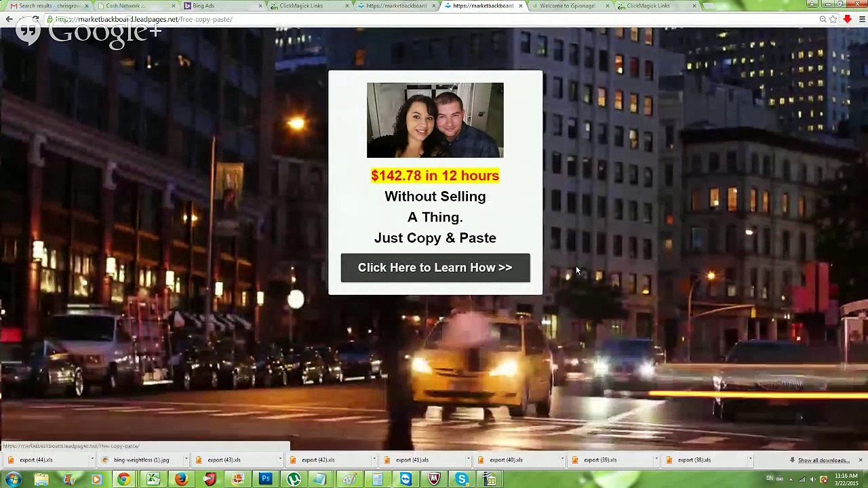Viewport: 868px width, 488px height.
Task: Open TeamViewer from the taskbar
Action: pyautogui.click(x=406, y=480)
